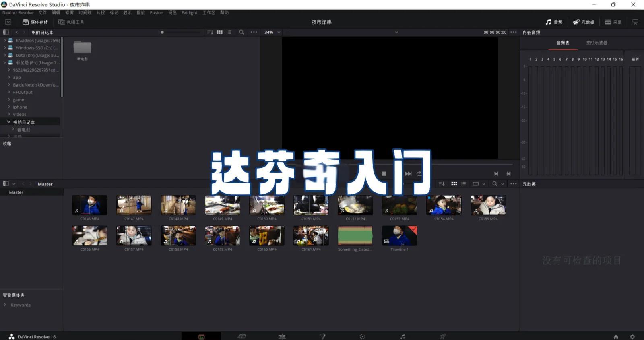
Task: Expand the Keywords smart bin
Action: click(x=5, y=305)
